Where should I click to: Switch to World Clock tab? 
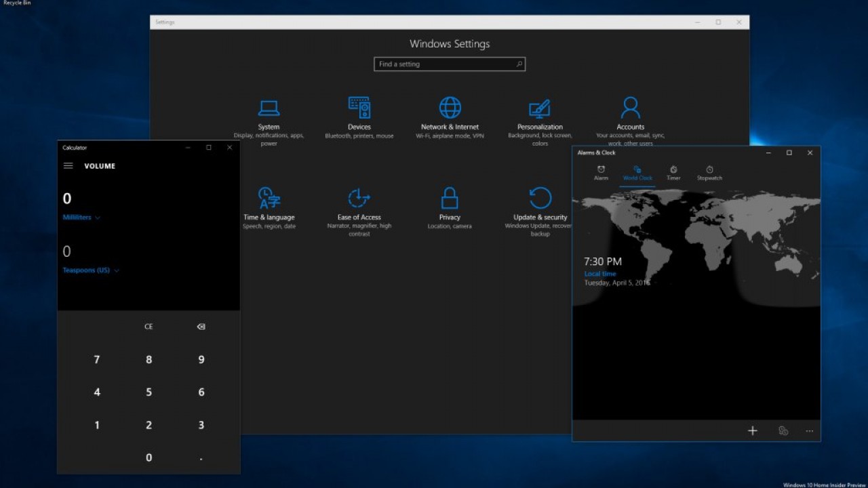[x=637, y=173]
